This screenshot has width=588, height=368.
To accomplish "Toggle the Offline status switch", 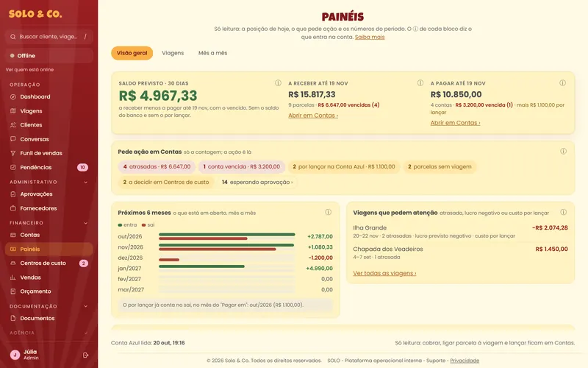I will [x=49, y=56].
